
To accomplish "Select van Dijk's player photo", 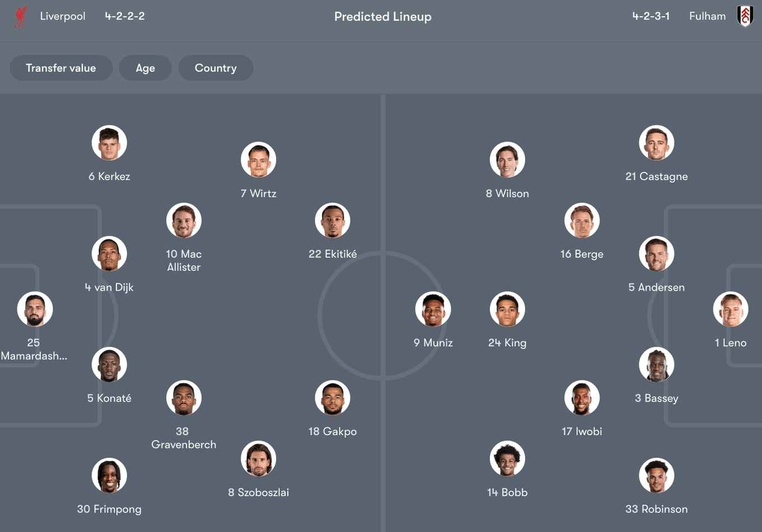I will pos(109,254).
